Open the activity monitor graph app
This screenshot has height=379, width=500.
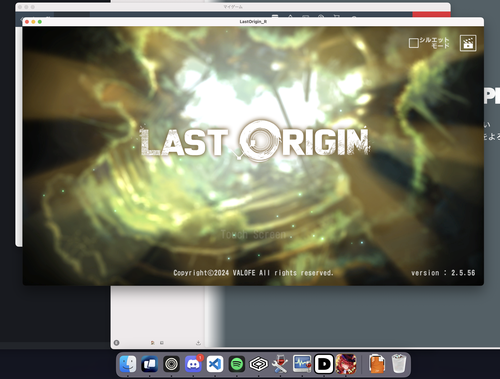(302, 364)
